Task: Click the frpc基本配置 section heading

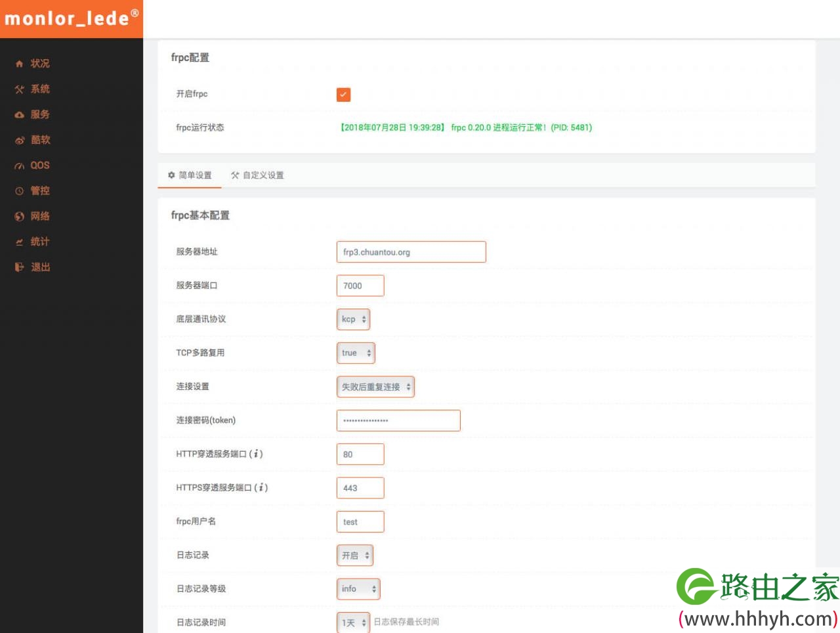Action: [x=200, y=215]
